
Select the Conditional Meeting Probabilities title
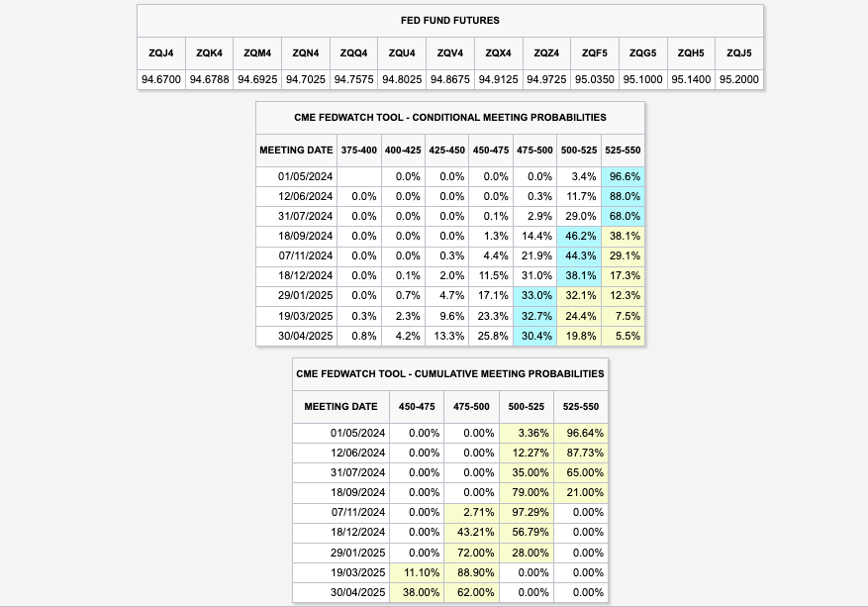point(450,118)
